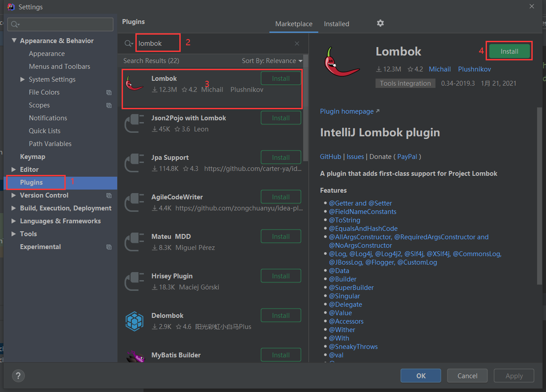Click the Michail author link in details
This screenshot has width=546, height=392.
(439, 69)
